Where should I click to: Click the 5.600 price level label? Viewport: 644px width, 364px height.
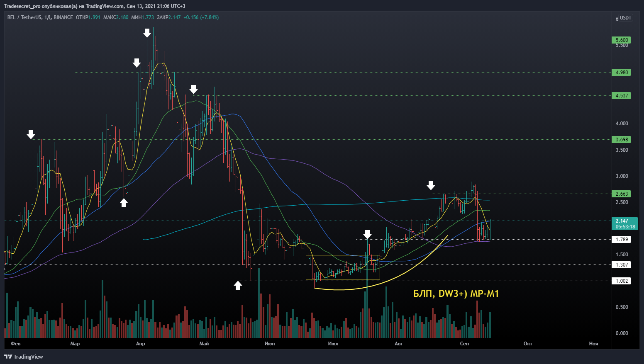click(621, 40)
